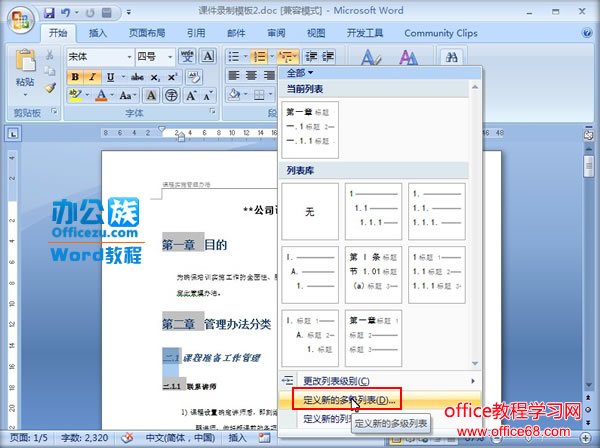The image size is (600, 448).
Task: Decrease paragraph indent
Action: pyautogui.click(x=311, y=57)
